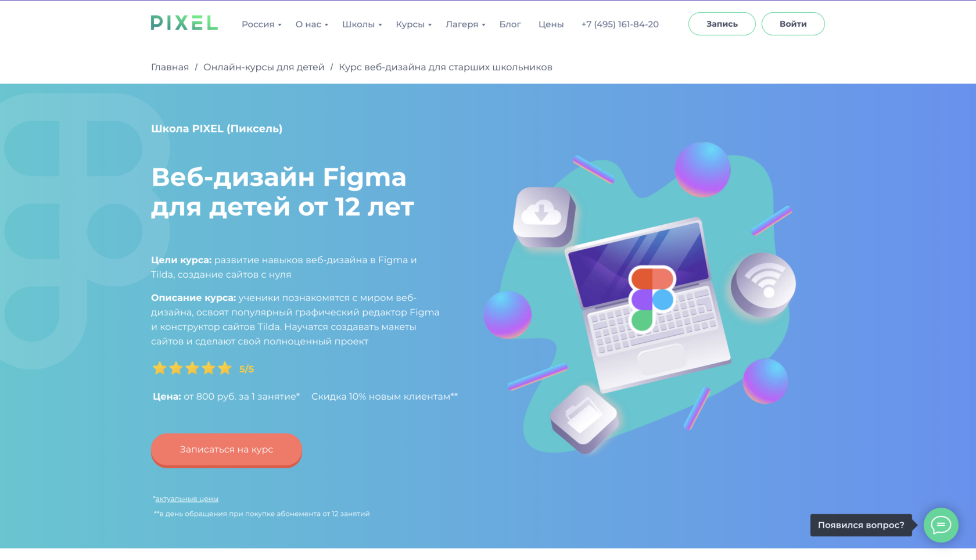Screen dimensions: 976x560
Task: Go to Главная breadcrumb link
Action: click(170, 67)
